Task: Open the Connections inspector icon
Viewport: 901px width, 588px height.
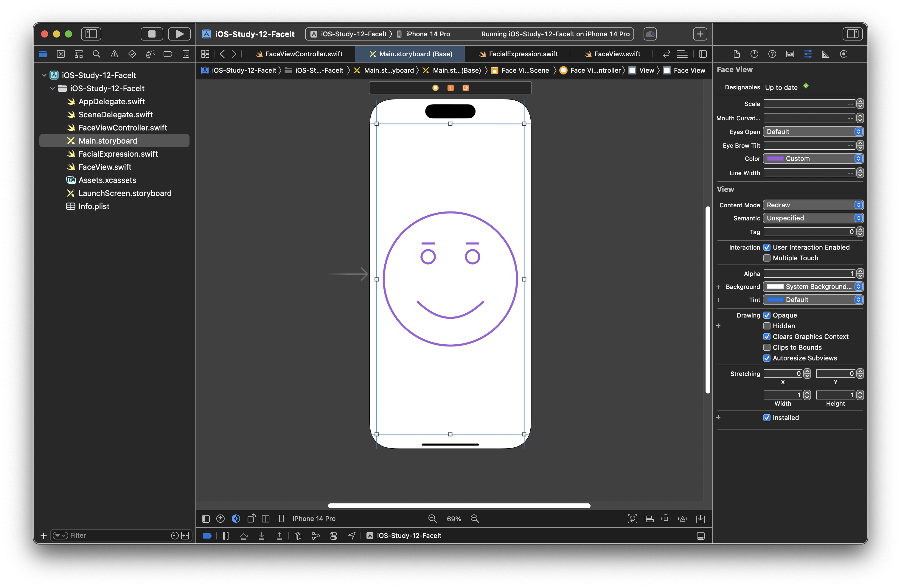Action: [x=843, y=54]
